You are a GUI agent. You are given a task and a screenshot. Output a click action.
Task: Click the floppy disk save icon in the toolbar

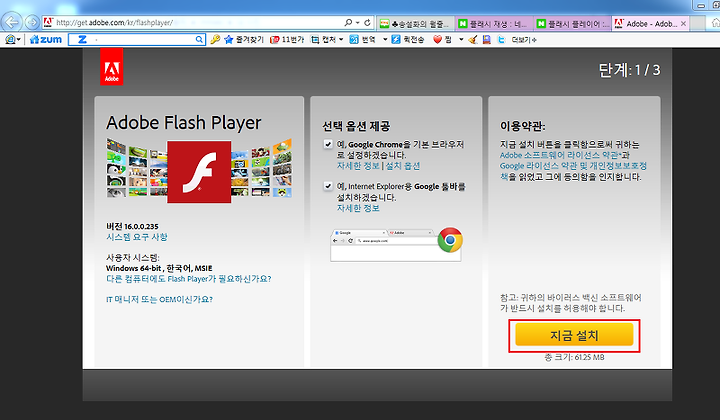coord(487,40)
